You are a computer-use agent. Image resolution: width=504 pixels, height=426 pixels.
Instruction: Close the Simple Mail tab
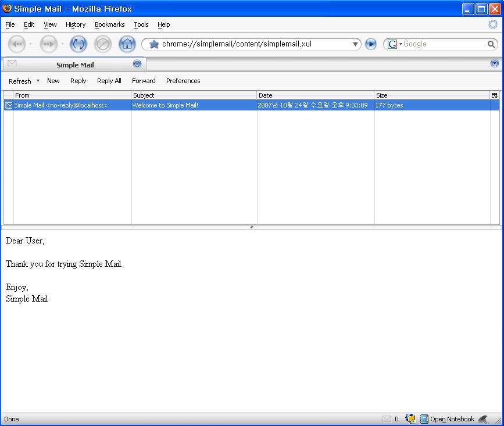click(137, 64)
